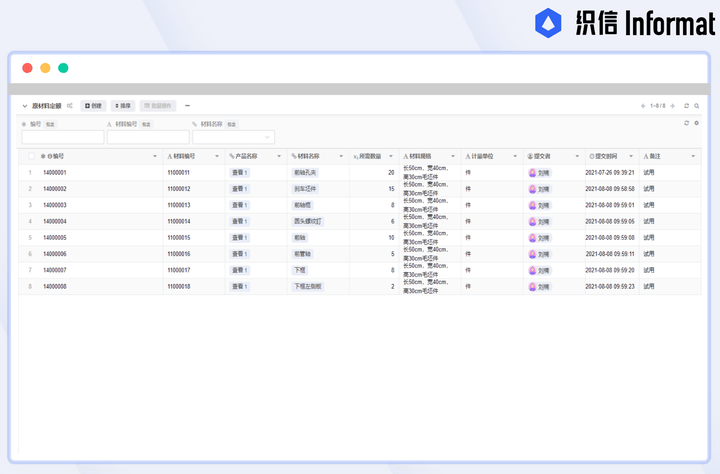Collapse the 原材料定额 section chevron
This screenshot has height=474, width=720.
(x=25, y=106)
